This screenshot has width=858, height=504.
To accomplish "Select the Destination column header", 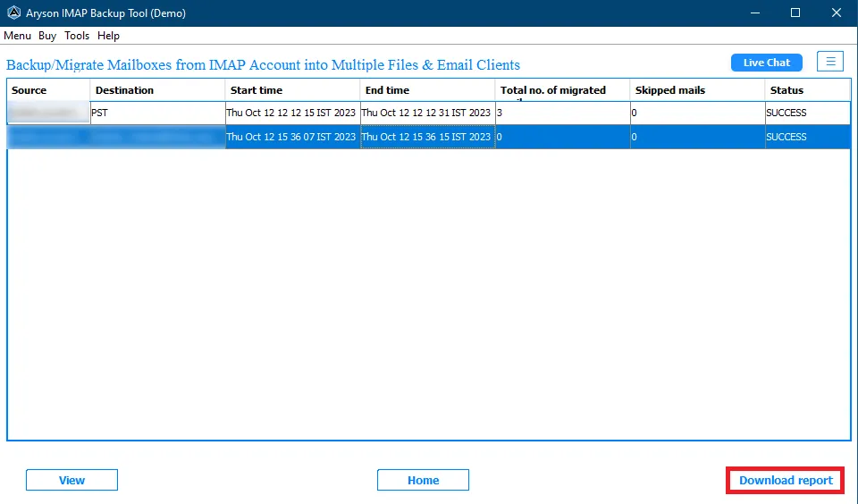I will click(157, 90).
